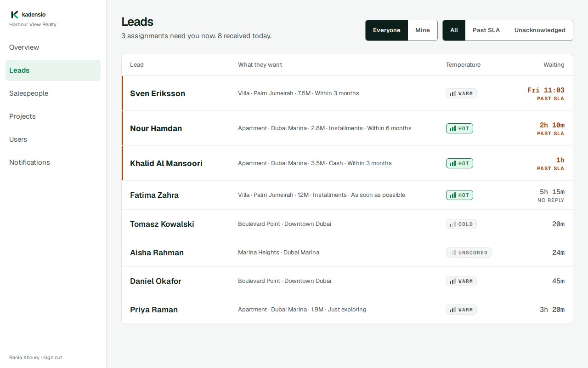Click the "NO REPLY" status text
The height and width of the screenshot is (368, 588).
(x=551, y=200)
